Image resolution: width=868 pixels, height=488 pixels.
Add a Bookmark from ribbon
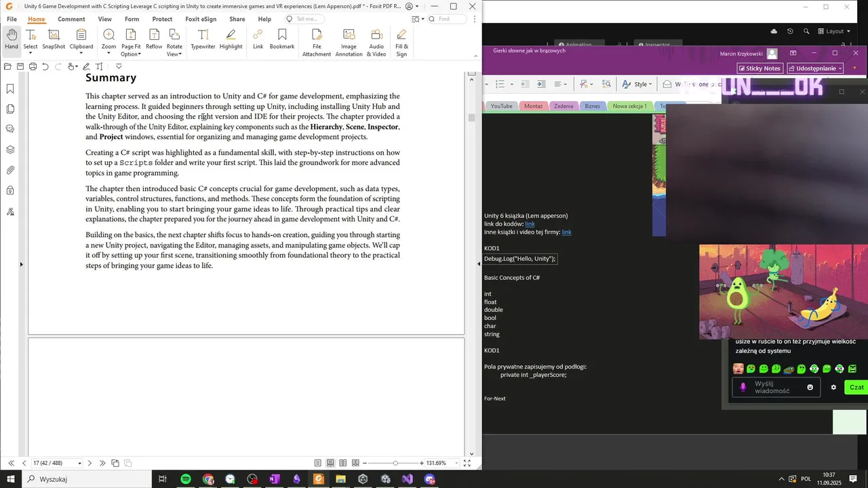pyautogui.click(x=282, y=39)
